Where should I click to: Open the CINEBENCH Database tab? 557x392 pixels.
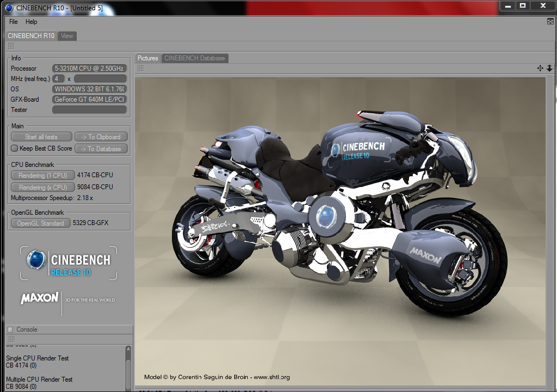tap(195, 58)
